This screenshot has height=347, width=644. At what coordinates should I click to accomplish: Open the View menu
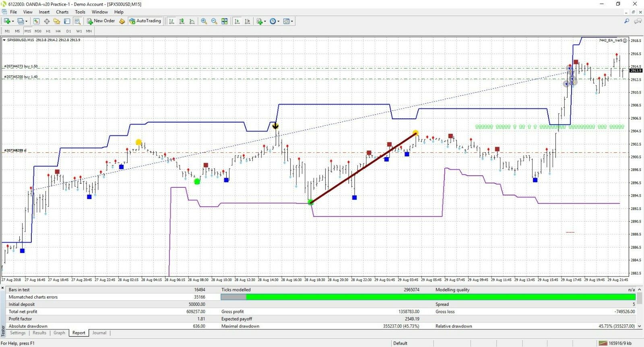coord(28,12)
